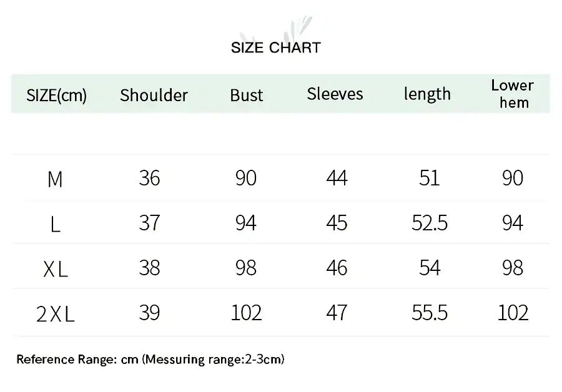Click the Reference Range note text
Image resolution: width=562 pixels, height=392 pixels.
150,360
